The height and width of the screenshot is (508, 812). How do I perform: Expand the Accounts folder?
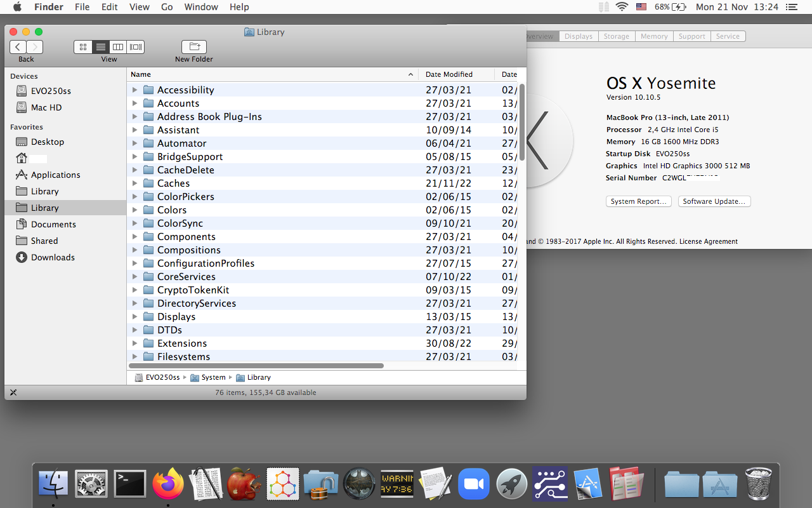pos(134,103)
